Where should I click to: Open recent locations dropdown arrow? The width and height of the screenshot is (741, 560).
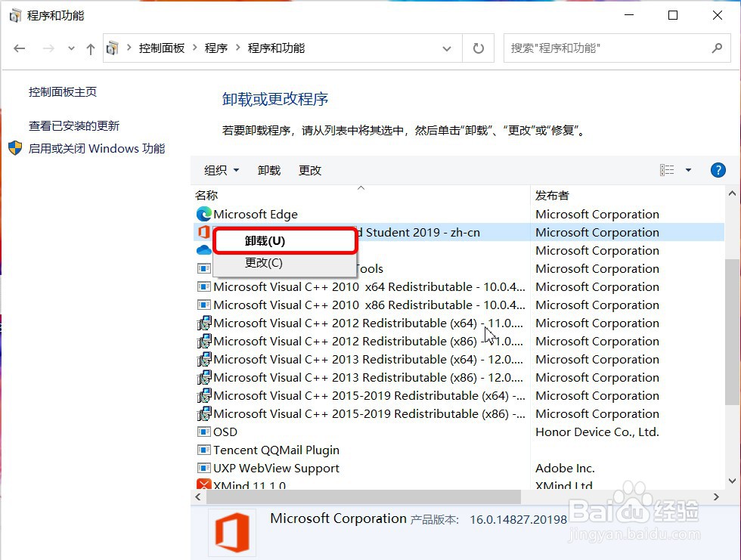click(x=71, y=48)
